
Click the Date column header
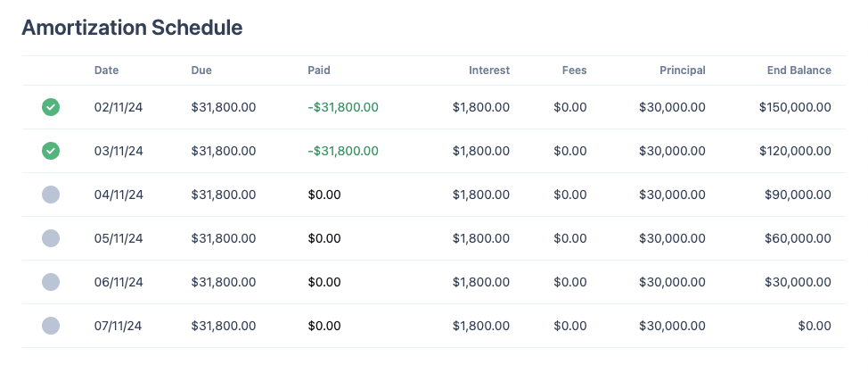tap(106, 70)
